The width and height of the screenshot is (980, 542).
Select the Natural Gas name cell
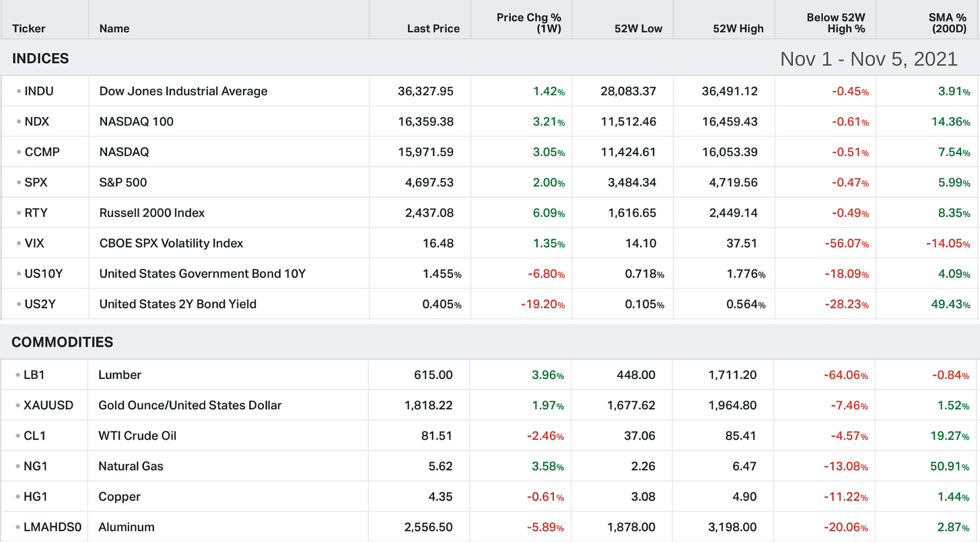pyautogui.click(x=131, y=466)
